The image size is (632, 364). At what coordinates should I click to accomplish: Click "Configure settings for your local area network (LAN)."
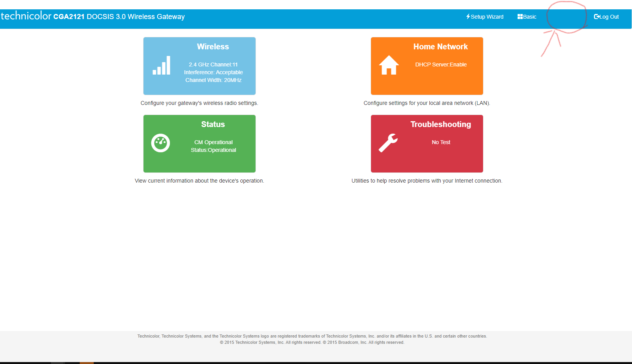pyautogui.click(x=427, y=103)
